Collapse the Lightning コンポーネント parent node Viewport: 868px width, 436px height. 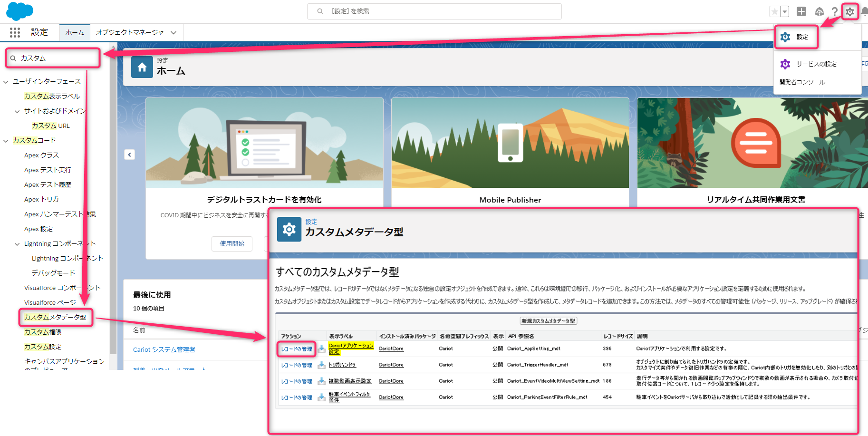point(17,244)
